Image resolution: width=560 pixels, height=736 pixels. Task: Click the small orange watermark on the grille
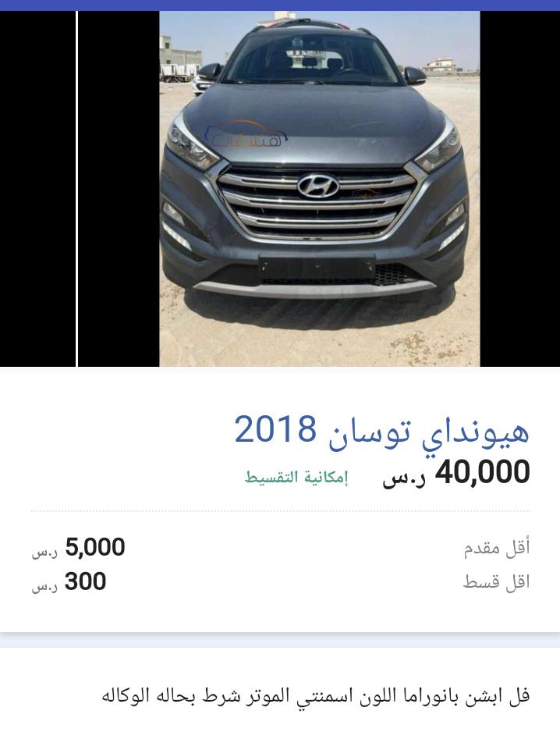364,193
